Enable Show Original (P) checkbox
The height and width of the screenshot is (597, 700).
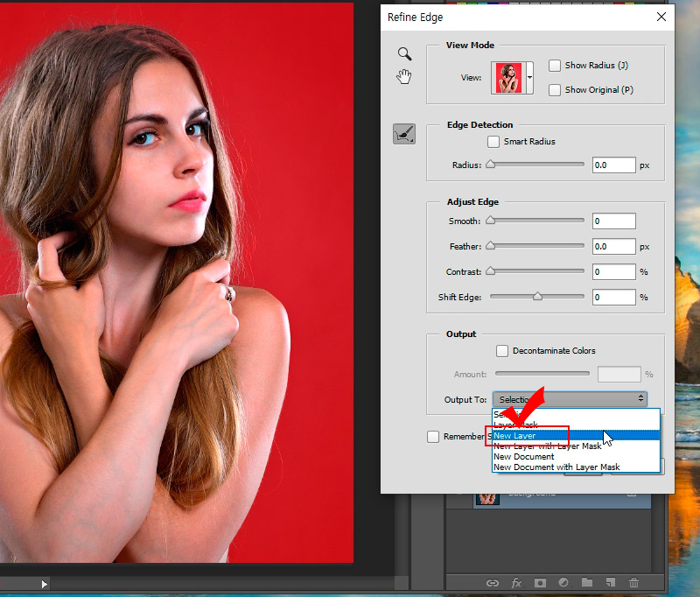(555, 90)
